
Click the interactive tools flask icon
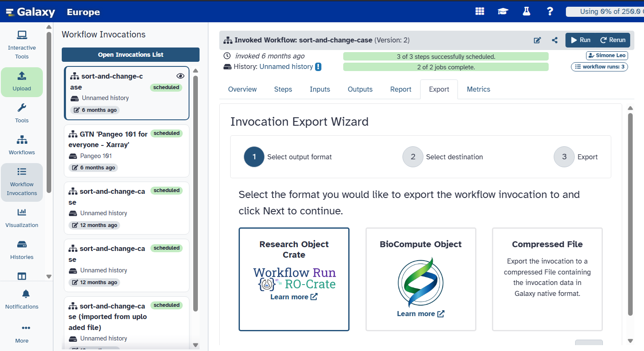pos(526,11)
